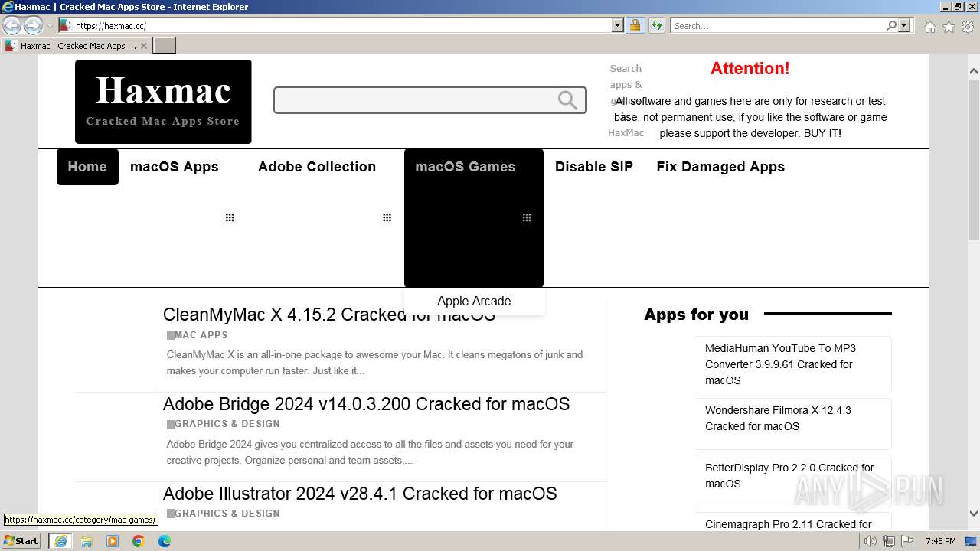The image size is (980, 551).
Task: Select the Haxmac Cracked Mac Apps tab
Action: pos(77,45)
